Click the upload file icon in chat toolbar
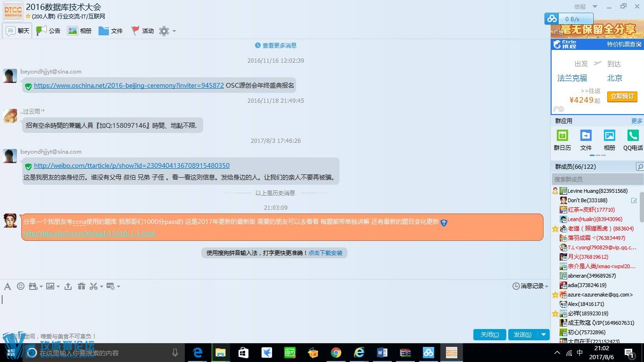The width and height of the screenshot is (644, 362). coord(68,286)
